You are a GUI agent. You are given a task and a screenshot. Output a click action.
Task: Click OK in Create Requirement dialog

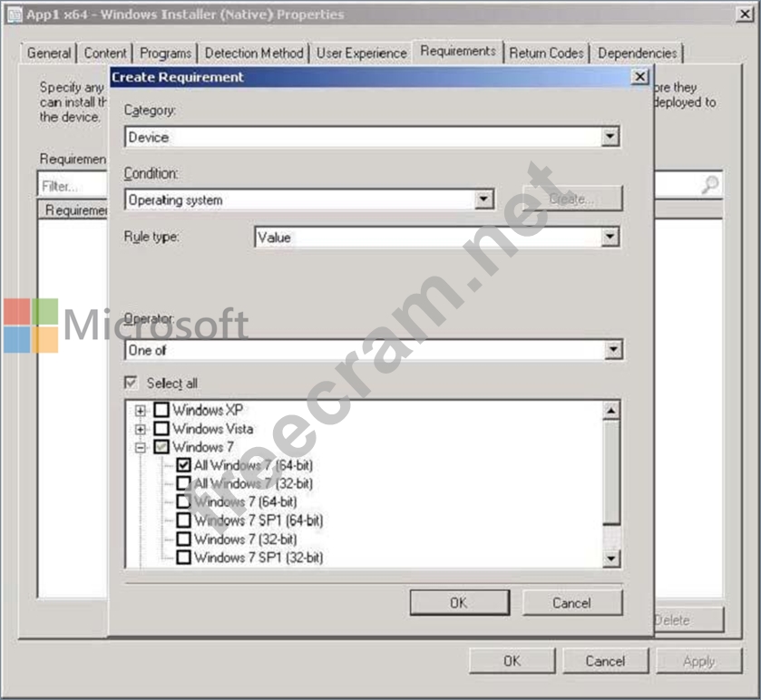pyautogui.click(x=460, y=603)
